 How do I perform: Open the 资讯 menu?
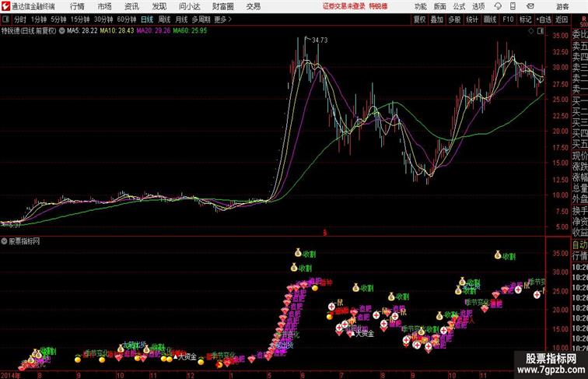tap(131, 6)
